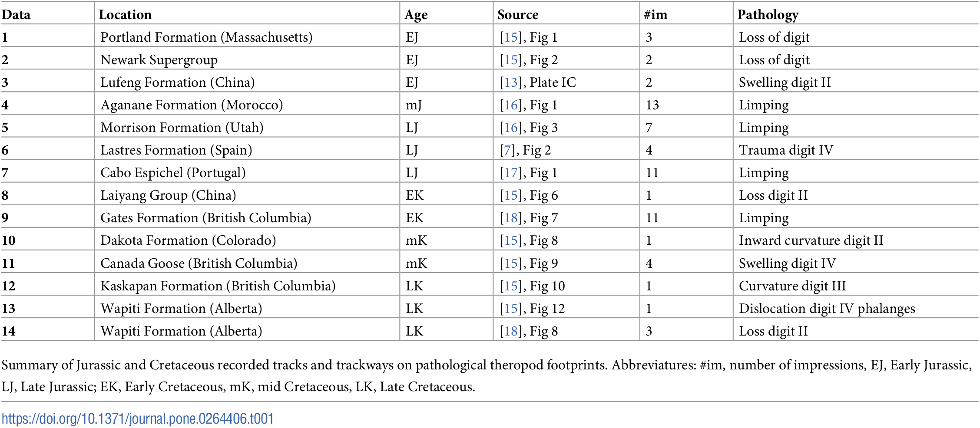Follow reference [13] beside Plate IC
The height and width of the screenshot is (428, 980).
pos(510,82)
